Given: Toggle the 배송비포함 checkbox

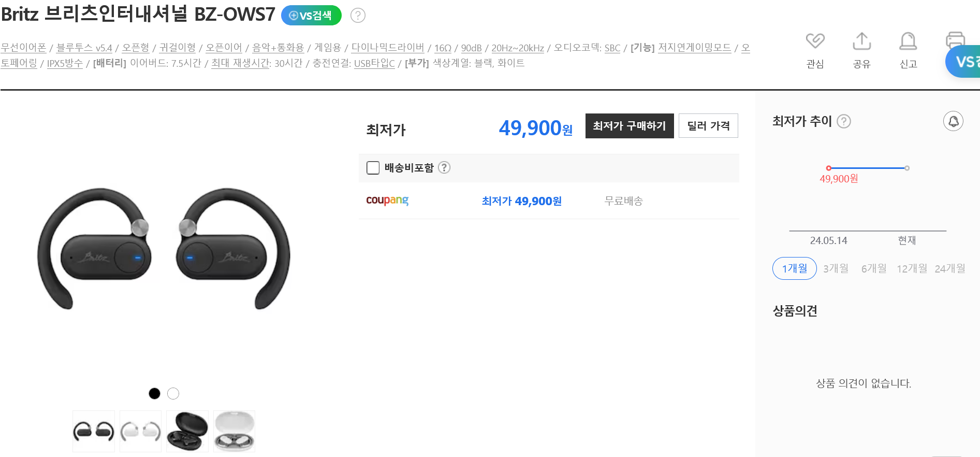Looking at the screenshot, I should (373, 168).
